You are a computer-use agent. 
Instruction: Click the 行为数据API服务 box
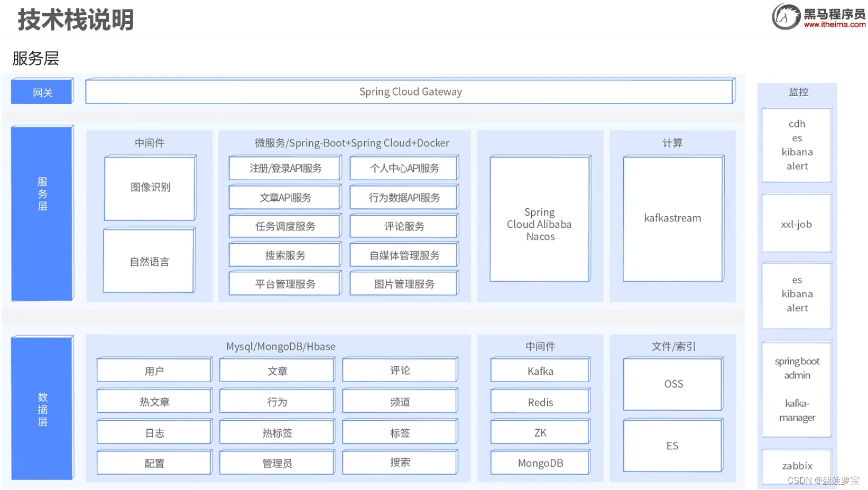tap(404, 197)
